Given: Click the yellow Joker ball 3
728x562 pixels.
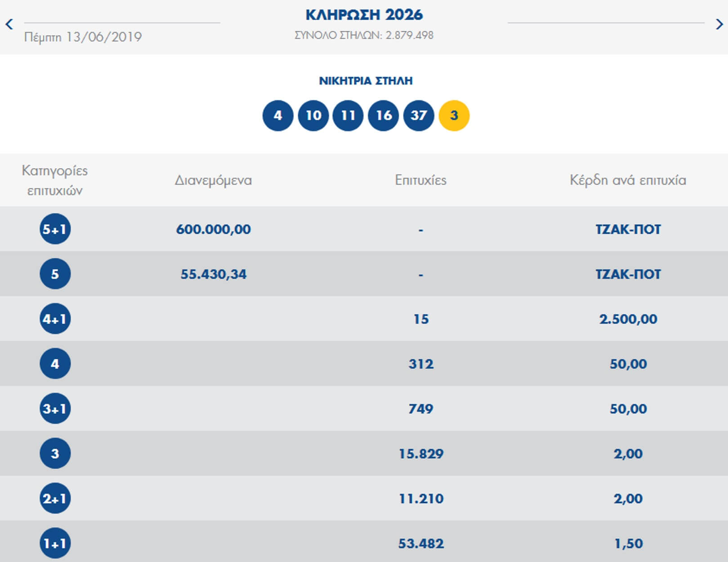Looking at the screenshot, I should coord(454,116).
